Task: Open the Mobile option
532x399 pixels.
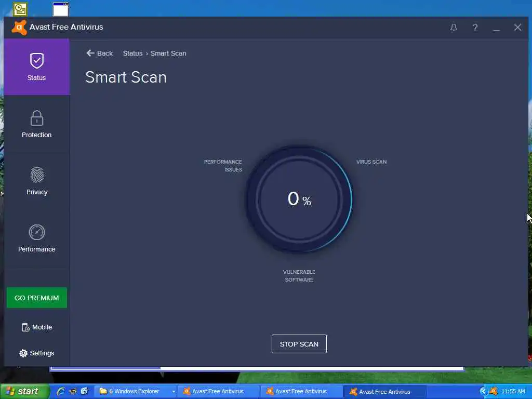Action: (37, 327)
